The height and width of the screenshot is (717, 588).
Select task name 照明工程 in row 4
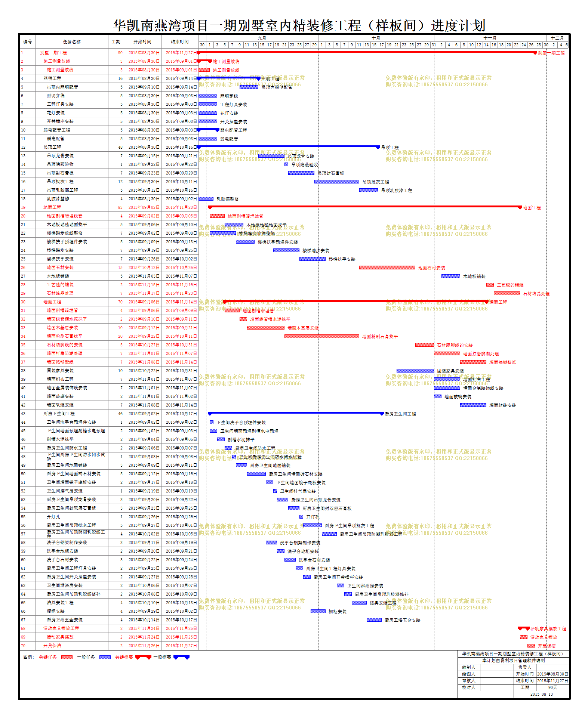[52, 78]
